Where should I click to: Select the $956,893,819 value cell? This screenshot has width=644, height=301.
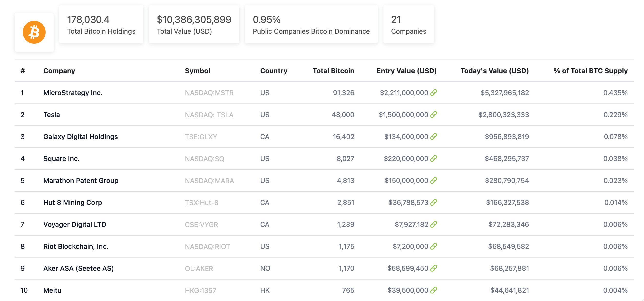507,137
